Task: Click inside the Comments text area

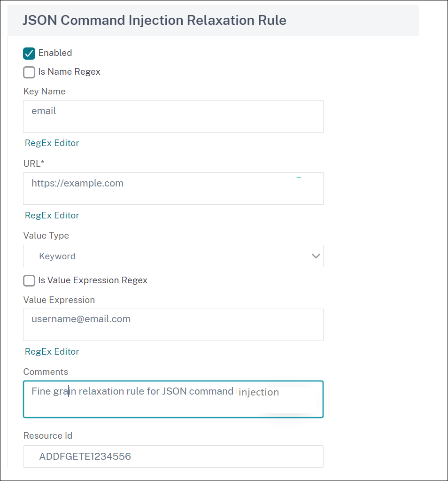Action: [x=173, y=399]
